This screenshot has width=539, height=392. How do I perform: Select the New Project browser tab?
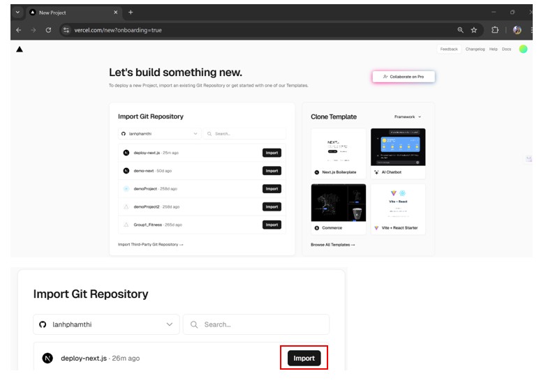pyautogui.click(x=74, y=13)
